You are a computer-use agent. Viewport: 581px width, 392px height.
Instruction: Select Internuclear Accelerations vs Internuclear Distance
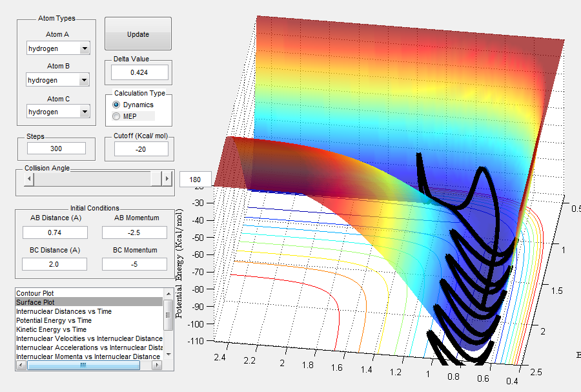(89, 347)
